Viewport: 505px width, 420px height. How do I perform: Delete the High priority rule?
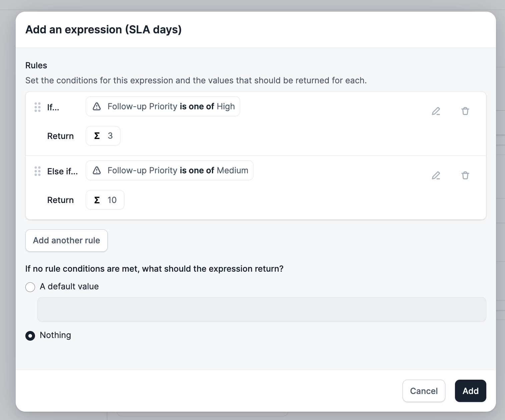pos(465,111)
